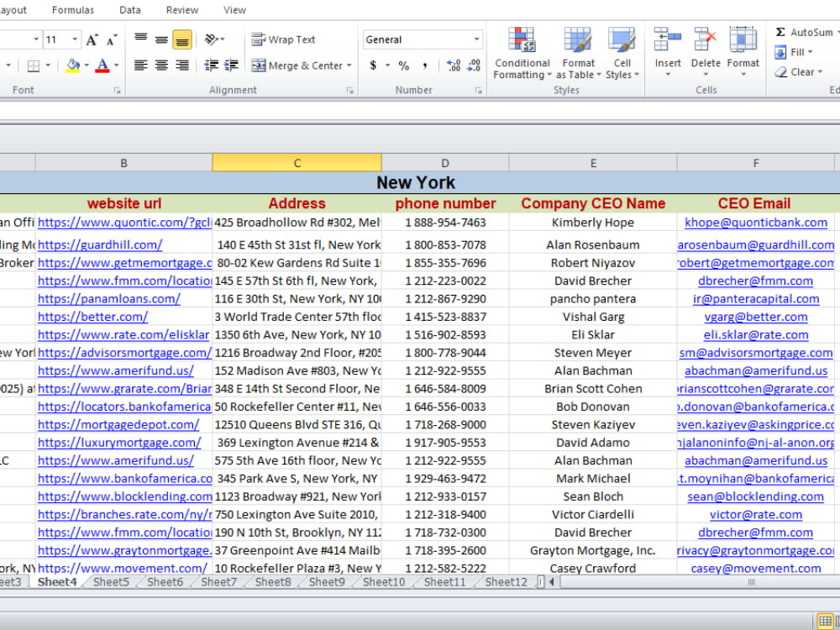Screen dimensions: 840x630
Task: Select cell with Vishal Garg
Action: pyautogui.click(x=593, y=317)
